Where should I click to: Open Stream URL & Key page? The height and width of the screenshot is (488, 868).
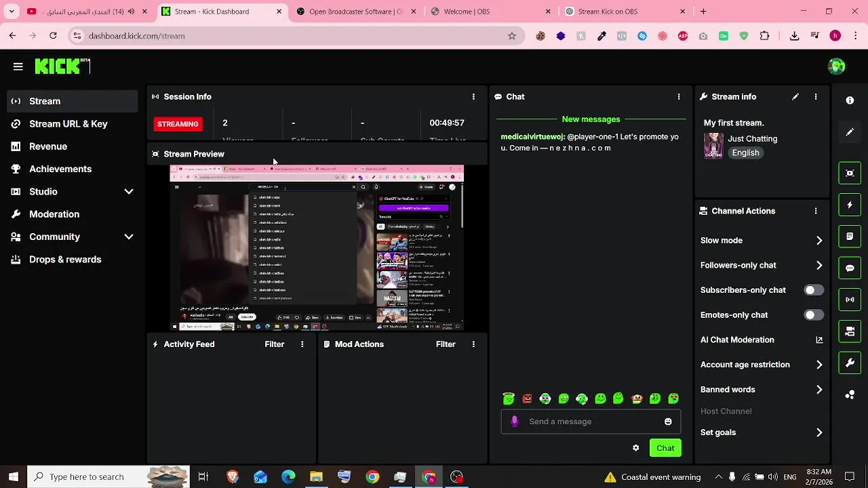[72, 124]
